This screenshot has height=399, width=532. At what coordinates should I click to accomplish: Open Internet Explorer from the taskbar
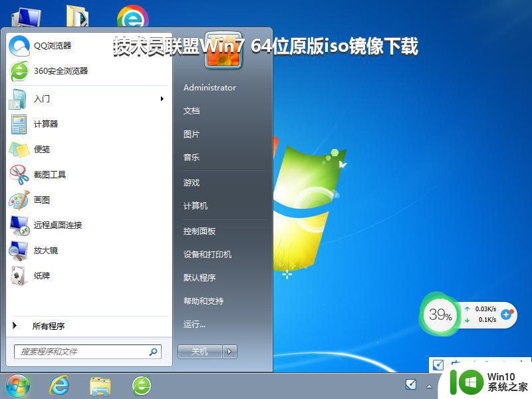59,385
